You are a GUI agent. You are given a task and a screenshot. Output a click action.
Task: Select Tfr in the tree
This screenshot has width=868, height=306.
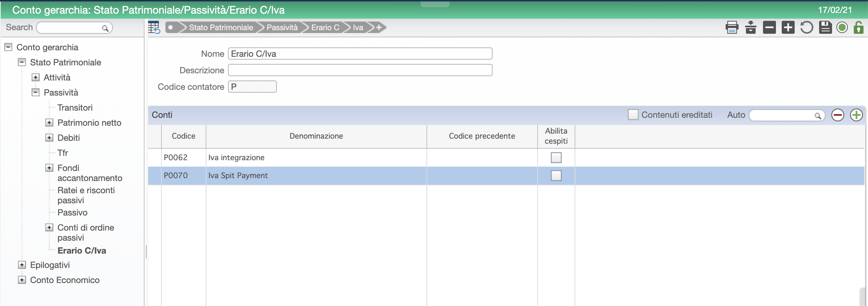click(63, 153)
